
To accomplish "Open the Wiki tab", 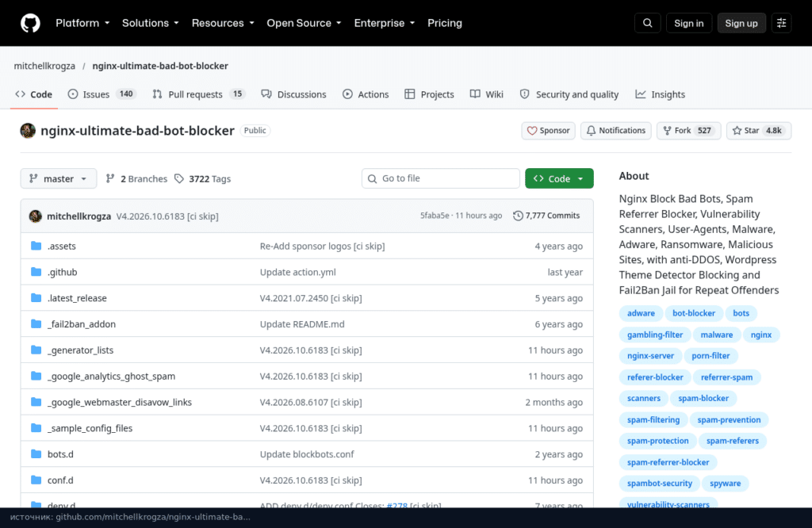I will click(487, 94).
